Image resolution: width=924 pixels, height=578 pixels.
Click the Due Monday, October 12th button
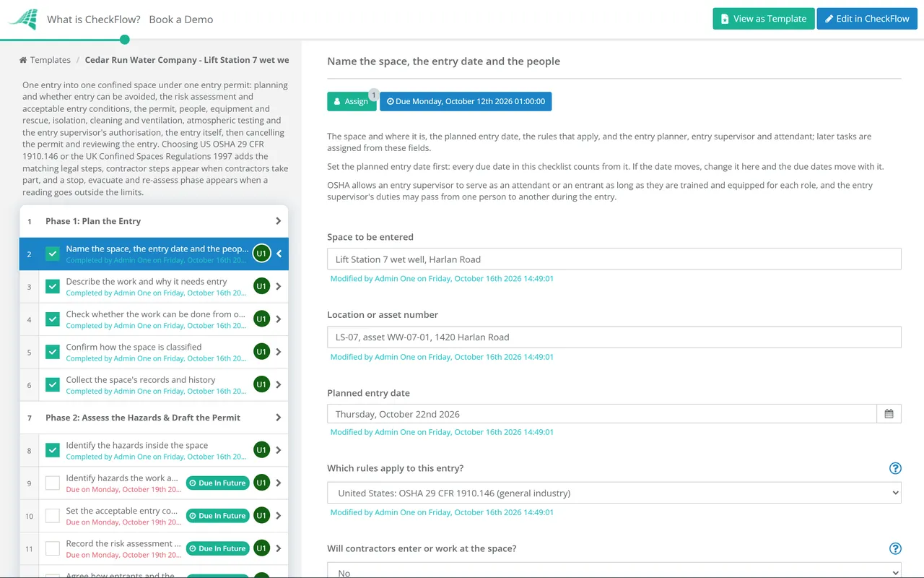tap(466, 101)
